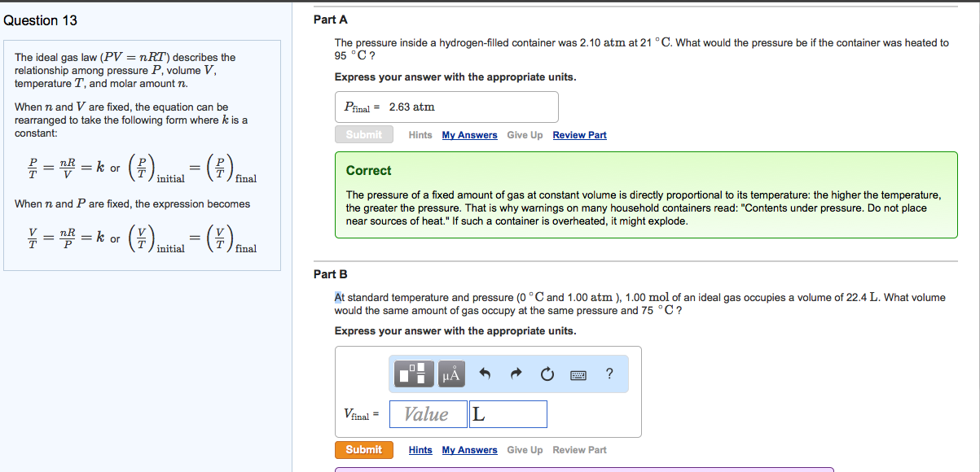Select the μÅ units button in the equation toolbar
Screen dimensions: 980x472
pyautogui.click(x=450, y=374)
